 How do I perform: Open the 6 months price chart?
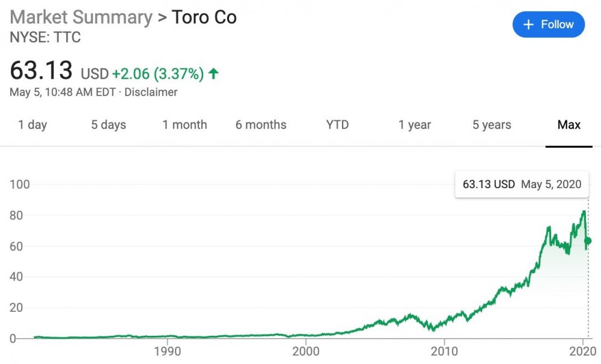261,125
